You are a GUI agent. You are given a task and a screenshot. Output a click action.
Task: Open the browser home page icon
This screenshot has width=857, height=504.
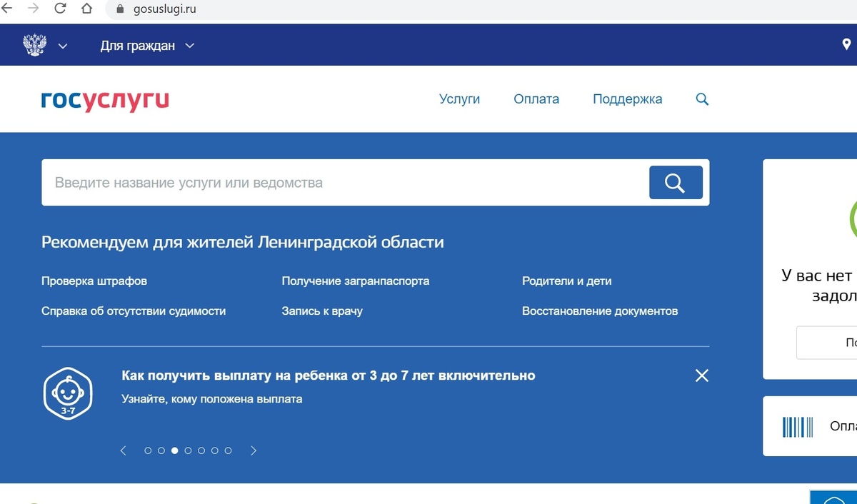pyautogui.click(x=87, y=9)
